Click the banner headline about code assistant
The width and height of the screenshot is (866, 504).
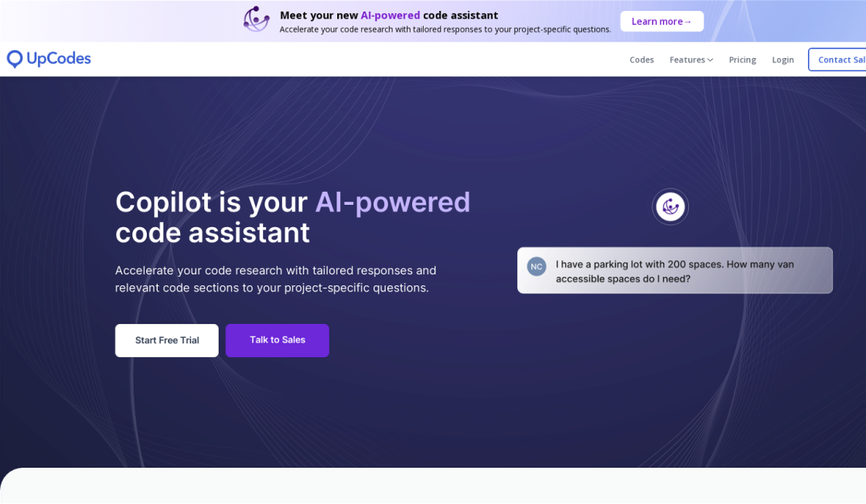389,15
